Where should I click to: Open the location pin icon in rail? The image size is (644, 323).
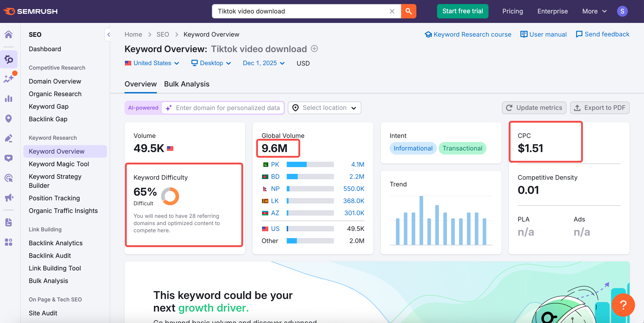9,119
